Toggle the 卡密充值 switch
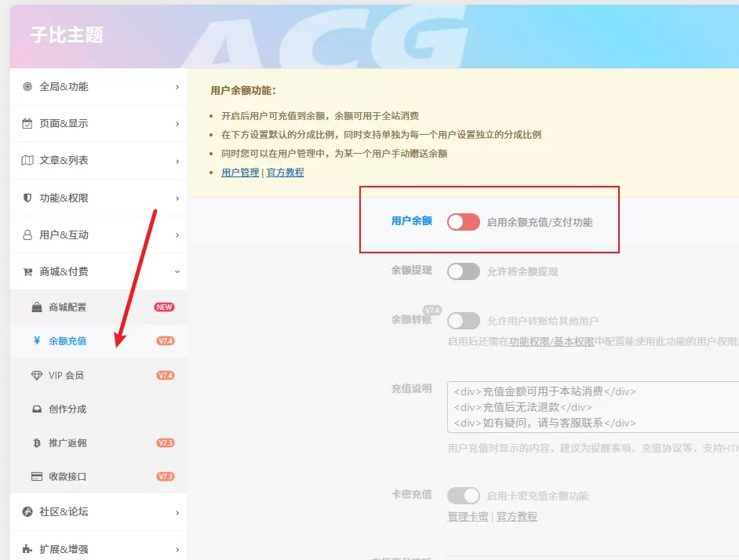 point(464,496)
